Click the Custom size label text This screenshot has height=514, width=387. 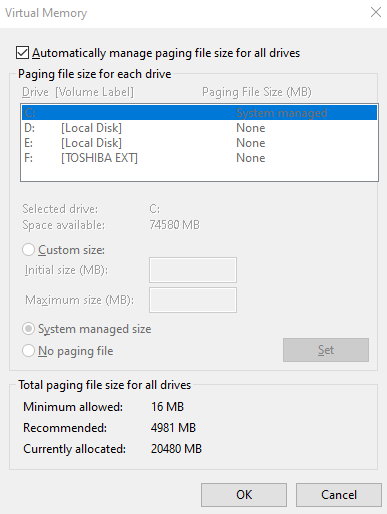pos(71,250)
